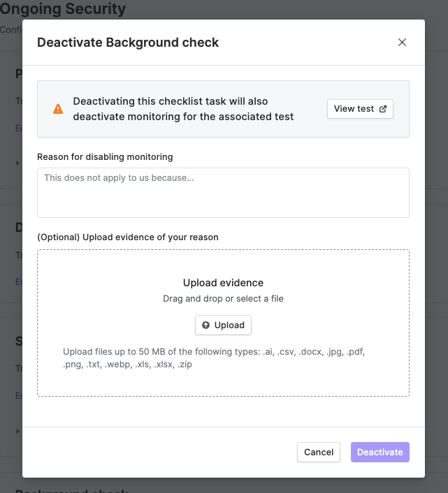Click '(Optional) Upload evidence of your reason' label

coord(128,237)
